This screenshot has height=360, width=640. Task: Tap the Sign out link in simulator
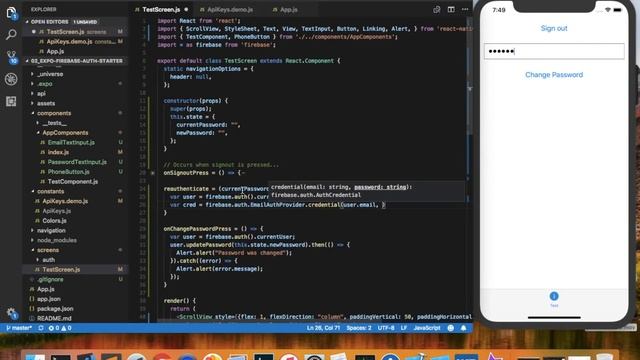point(554,28)
